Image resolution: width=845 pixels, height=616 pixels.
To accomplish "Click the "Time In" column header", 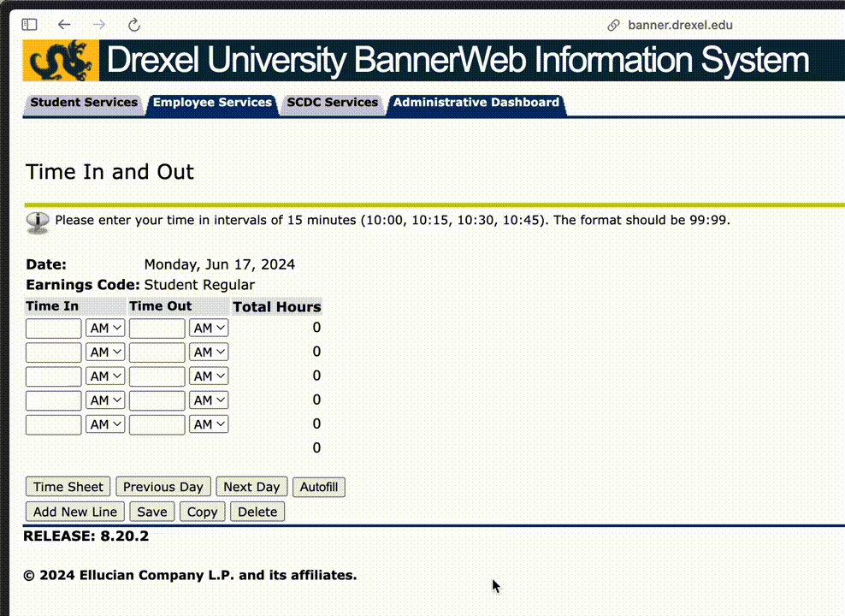I will [x=52, y=306].
